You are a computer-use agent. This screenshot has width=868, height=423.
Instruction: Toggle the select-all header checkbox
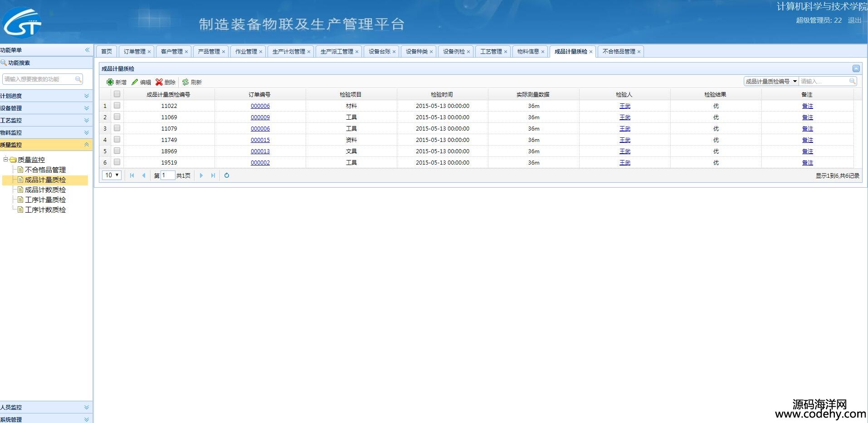click(117, 94)
